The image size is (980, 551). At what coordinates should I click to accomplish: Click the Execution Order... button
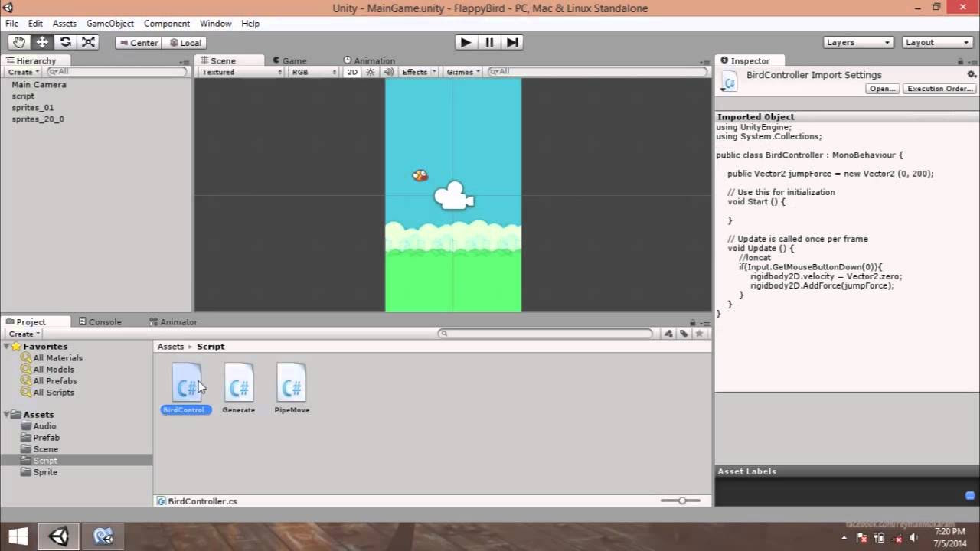939,89
